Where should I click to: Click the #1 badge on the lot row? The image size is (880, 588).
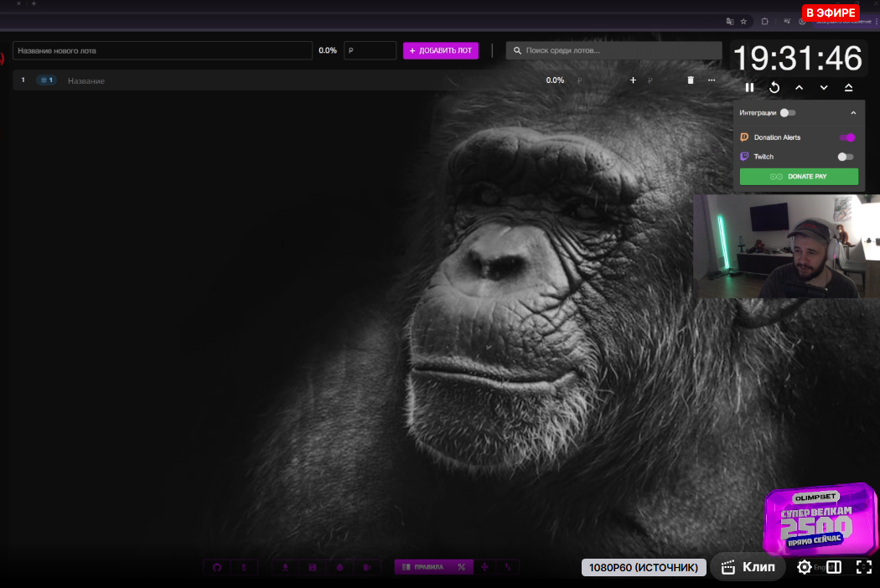point(47,80)
